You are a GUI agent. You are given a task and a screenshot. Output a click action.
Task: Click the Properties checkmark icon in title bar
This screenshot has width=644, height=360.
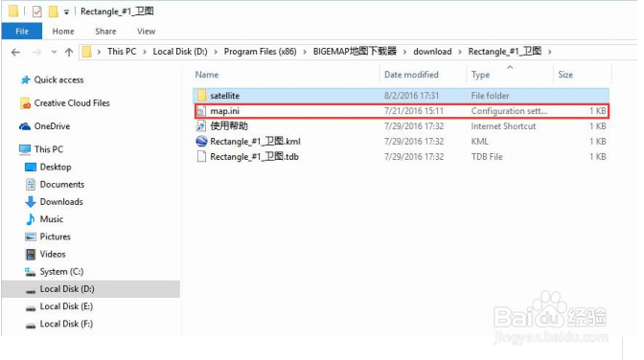[x=37, y=11]
